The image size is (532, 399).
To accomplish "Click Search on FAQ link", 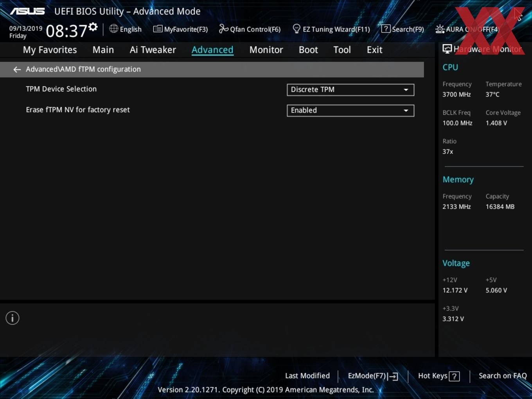I will pyautogui.click(x=503, y=376).
